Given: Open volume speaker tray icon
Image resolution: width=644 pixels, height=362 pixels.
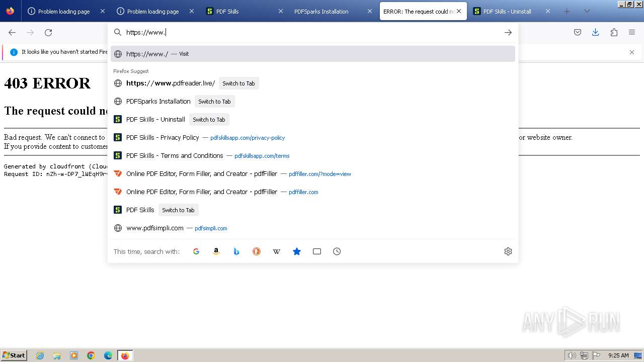Looking at the screenshot, I should 572,355.
